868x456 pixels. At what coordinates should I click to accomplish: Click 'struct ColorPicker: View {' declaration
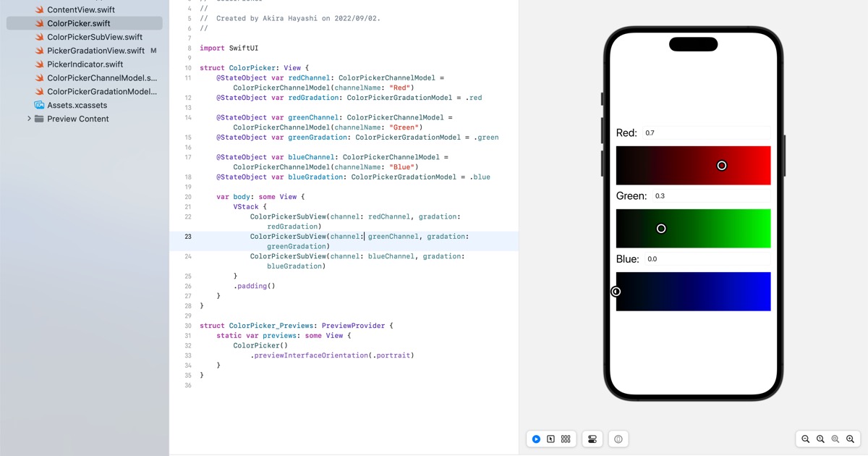(x=254, y=68)
